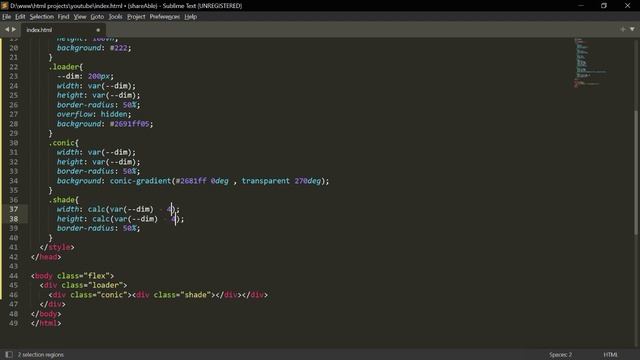Click line number 37 in gutter
The width and height of the screenshot is (640, 360).
[x=13, y=209]
